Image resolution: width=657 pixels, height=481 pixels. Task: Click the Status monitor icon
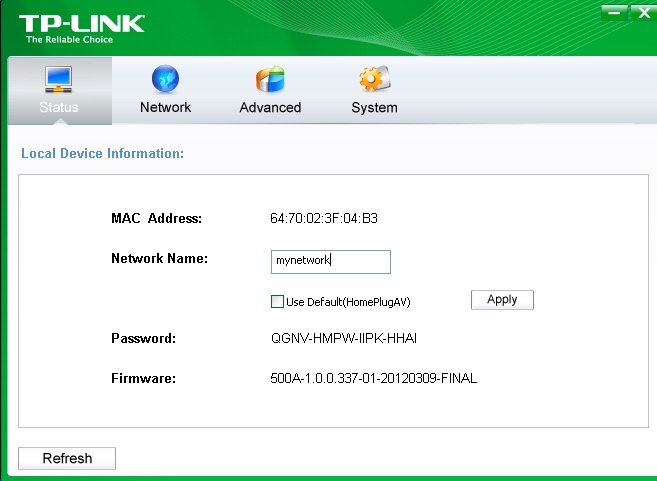59,79
